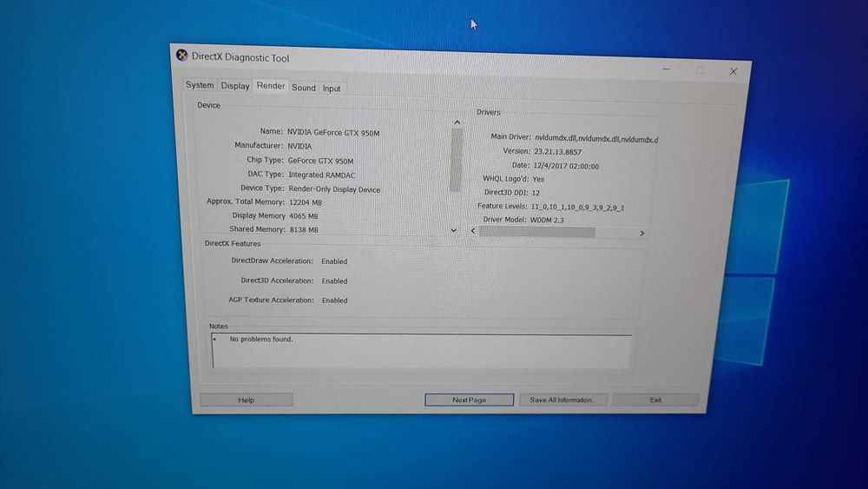Click Drivers scroll left arrow

point(473,231)
